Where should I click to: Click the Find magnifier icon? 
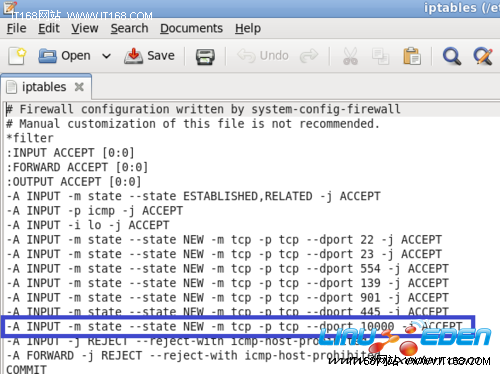[x=452, y=56]
